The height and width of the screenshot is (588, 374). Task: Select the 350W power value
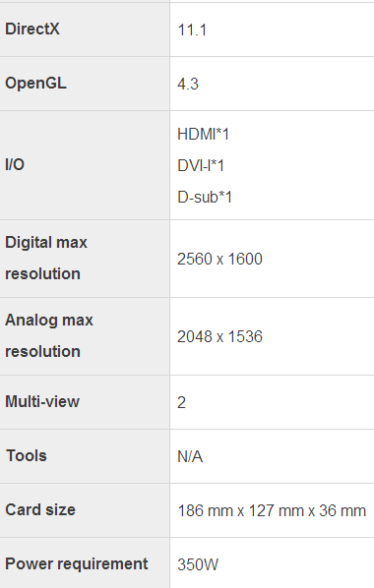(x=198, y=564)
